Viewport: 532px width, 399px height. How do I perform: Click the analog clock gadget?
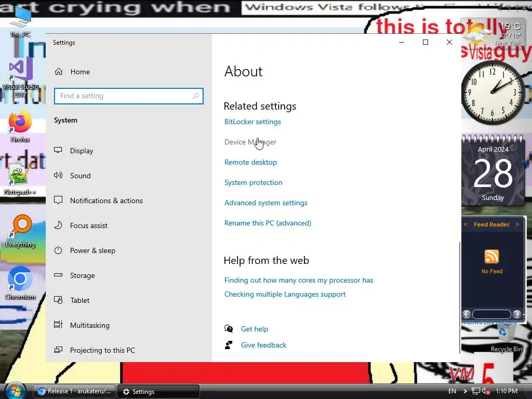493,92
